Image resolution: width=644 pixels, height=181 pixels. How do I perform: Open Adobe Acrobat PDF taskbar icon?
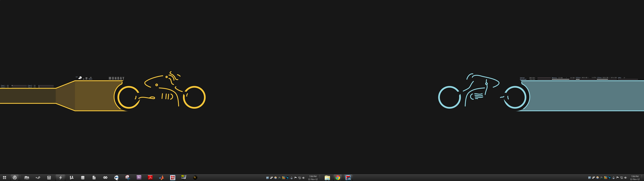pyautogui.click(x=150, y=177)
